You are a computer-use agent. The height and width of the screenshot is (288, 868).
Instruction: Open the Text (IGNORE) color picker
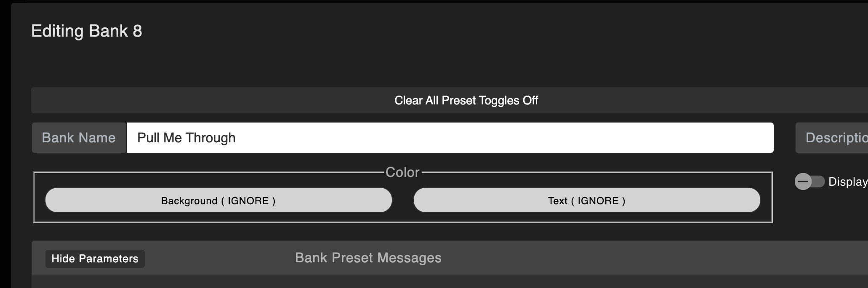point(587,200)
